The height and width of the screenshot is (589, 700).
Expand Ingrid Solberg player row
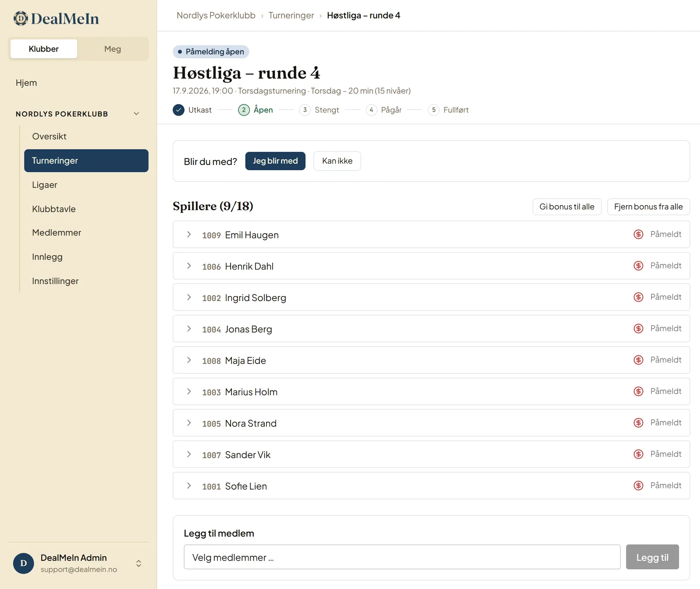point(189,298)
